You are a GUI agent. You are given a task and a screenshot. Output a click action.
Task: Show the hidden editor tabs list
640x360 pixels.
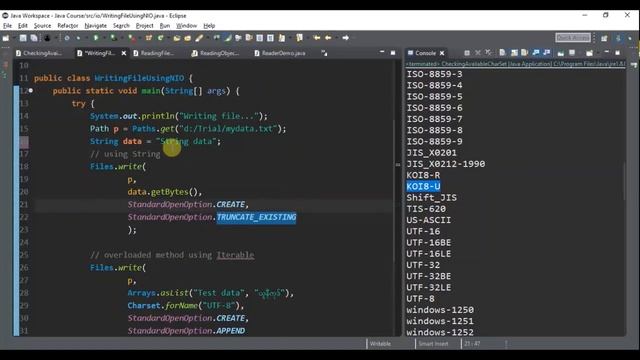[x=324, y=53]
